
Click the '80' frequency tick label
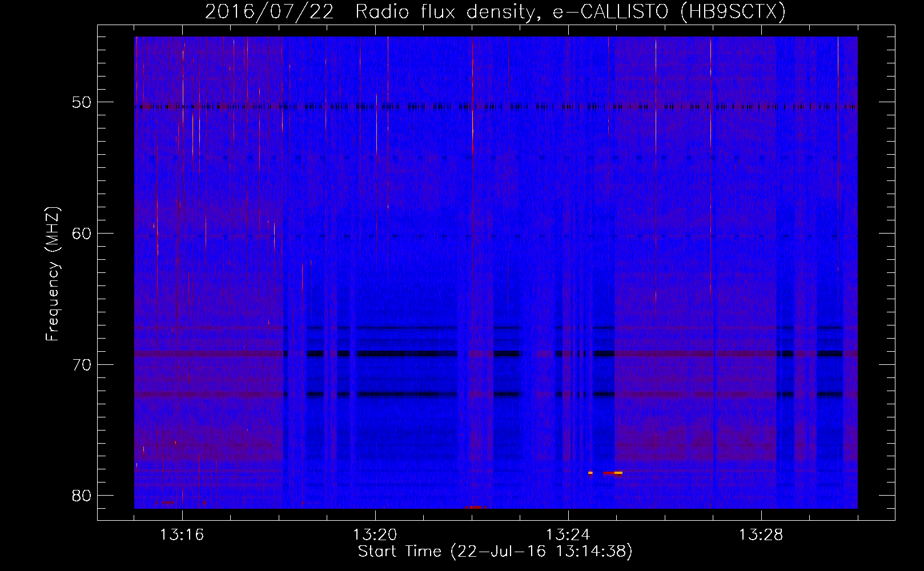tap(82, 496)
